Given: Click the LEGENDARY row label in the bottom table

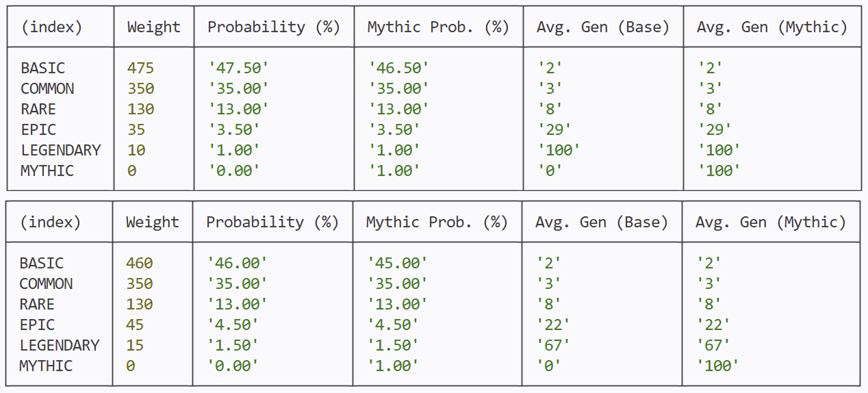Looking at the screenshot, I should [x=60, y=345].
